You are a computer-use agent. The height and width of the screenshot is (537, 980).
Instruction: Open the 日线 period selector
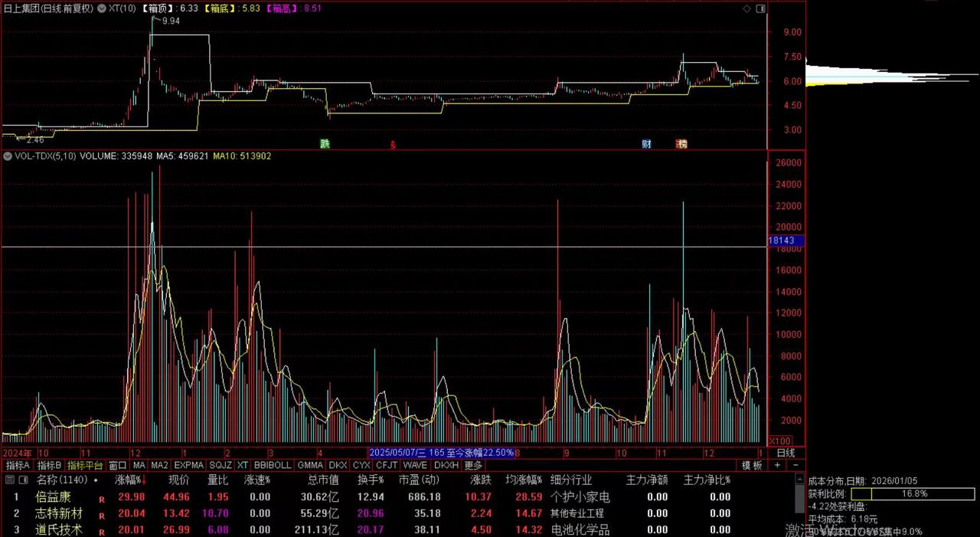click(x=786, y=453)
